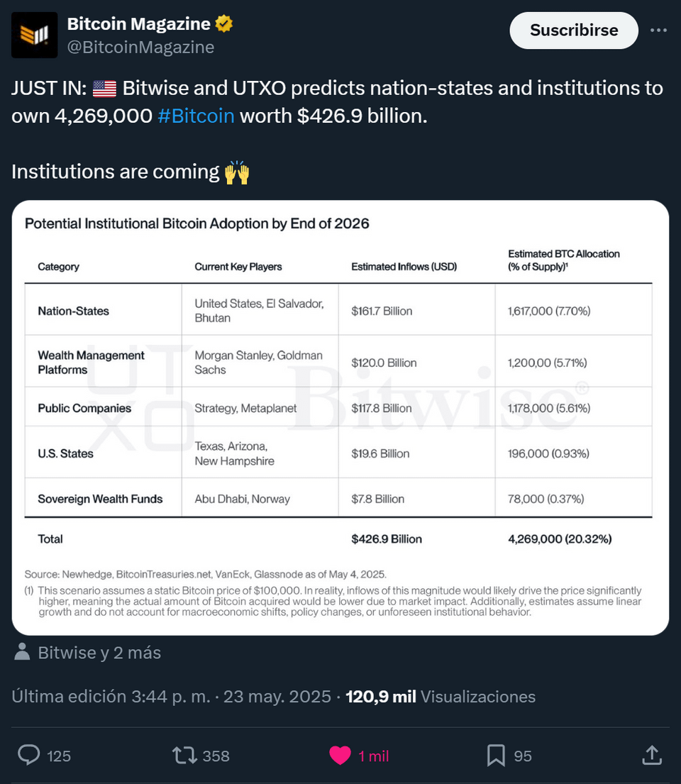Toggle the pink heart like icon
This screenshot has width=681, height=784.
click(x=340, y=755)
